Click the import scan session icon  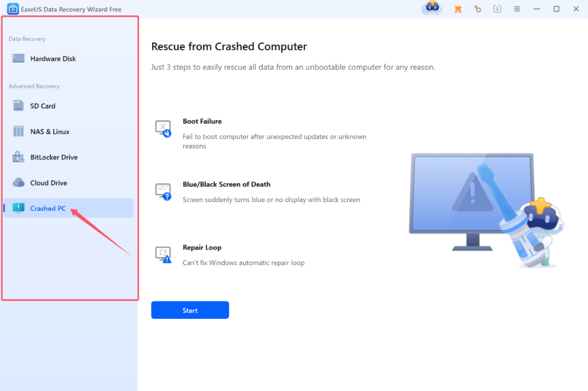pyautogui.click(x=497, y=9)
